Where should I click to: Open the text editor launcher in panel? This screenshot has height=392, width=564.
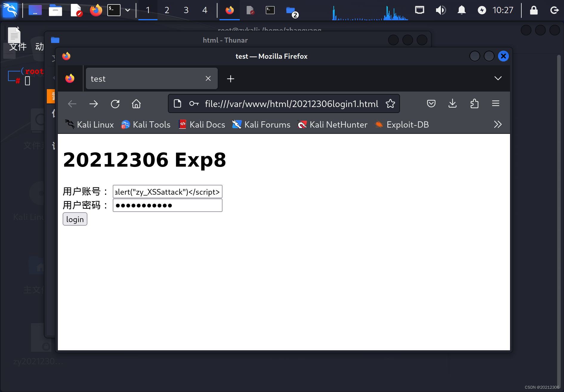pos(76,10)
